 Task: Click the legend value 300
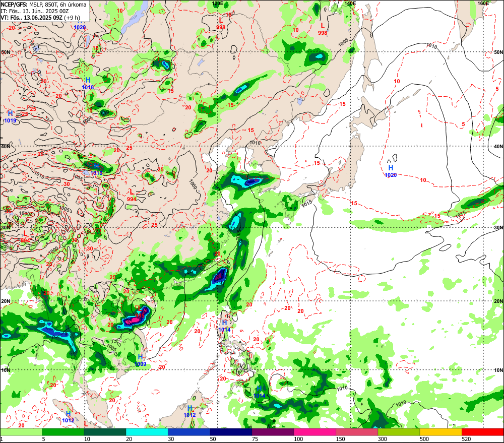[383, 439]
